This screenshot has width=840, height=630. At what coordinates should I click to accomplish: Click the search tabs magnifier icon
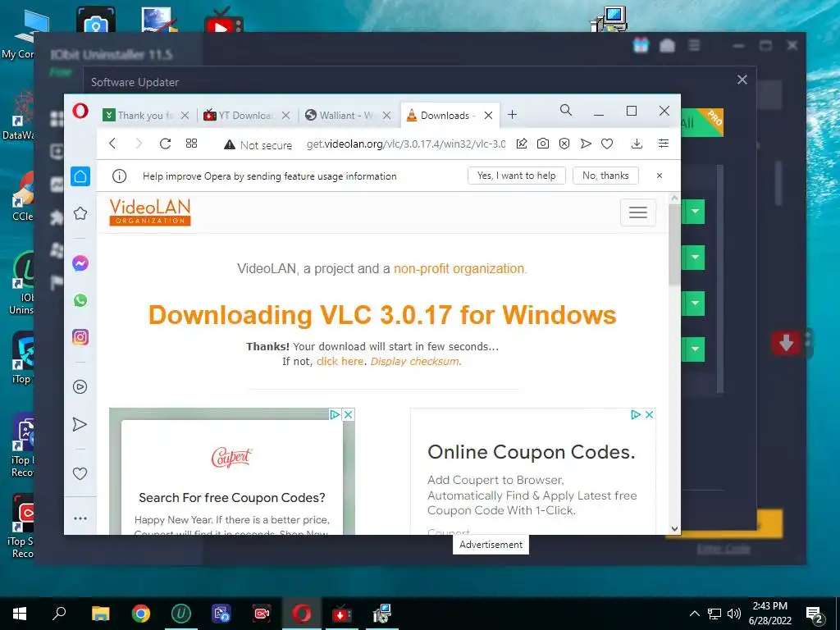566,111
